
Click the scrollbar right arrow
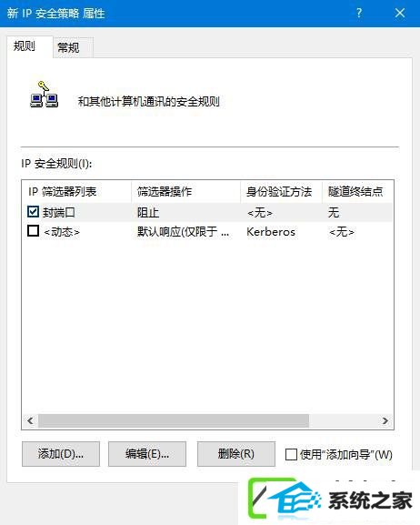tap(385, 420)
